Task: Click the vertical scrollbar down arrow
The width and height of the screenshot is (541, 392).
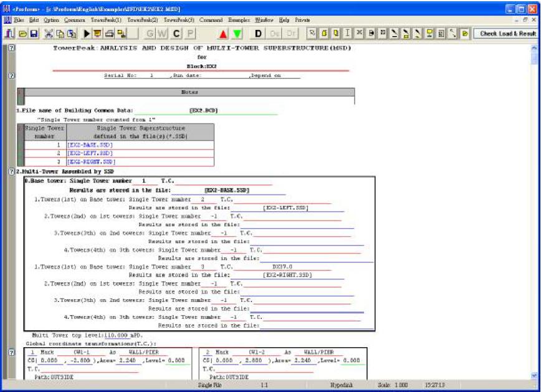Action: 534,375
